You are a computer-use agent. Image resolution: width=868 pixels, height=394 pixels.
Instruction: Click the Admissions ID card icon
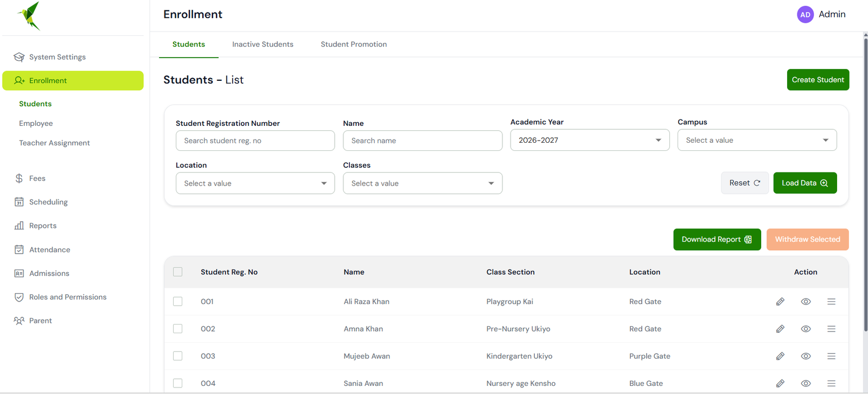(19, 274)
